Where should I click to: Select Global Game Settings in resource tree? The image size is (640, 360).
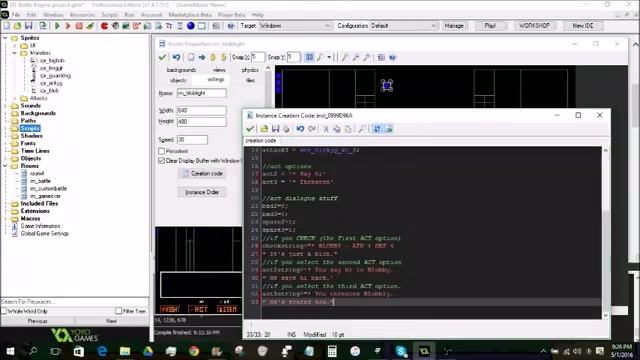(x=45, y=233)
